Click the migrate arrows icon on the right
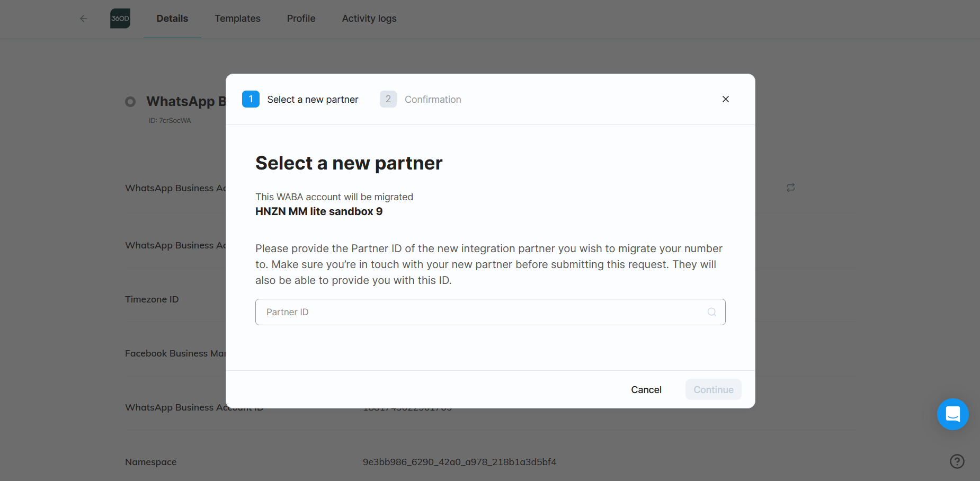 click(790, 188)
